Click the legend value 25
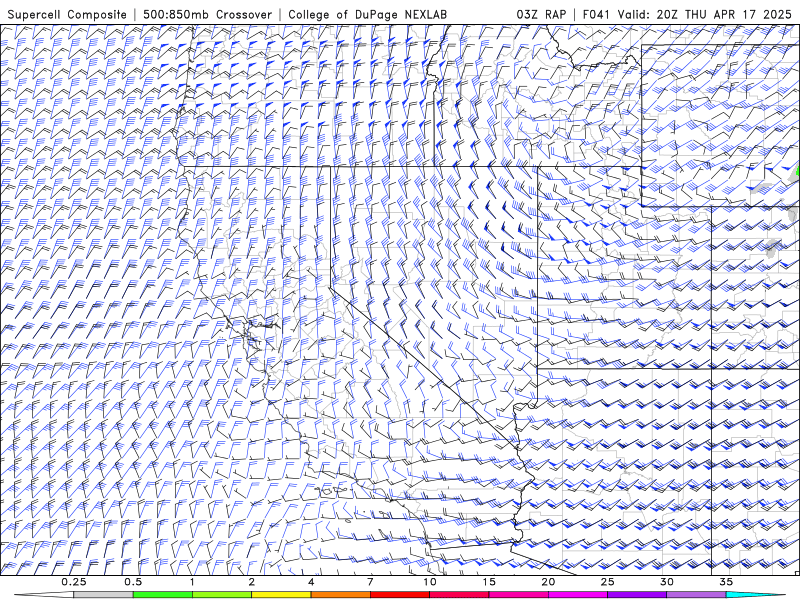This screenshot has height=600, width=800. (607, 582)
